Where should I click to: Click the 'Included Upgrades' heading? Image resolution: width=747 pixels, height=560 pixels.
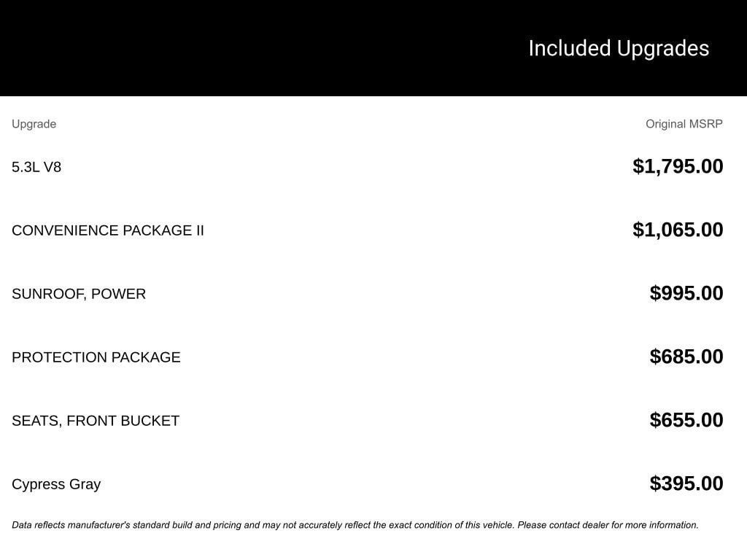click(x=619, y=48)
